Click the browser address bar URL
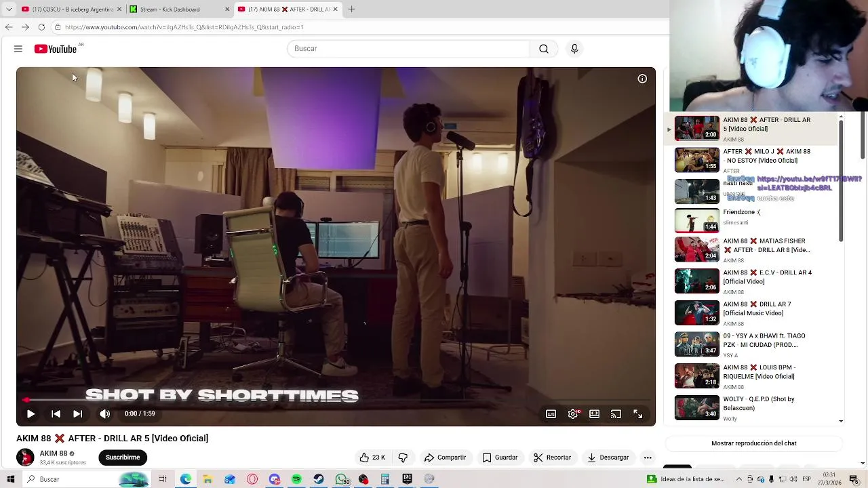This screenshot has width=868, height=488. tap(184, 27)
